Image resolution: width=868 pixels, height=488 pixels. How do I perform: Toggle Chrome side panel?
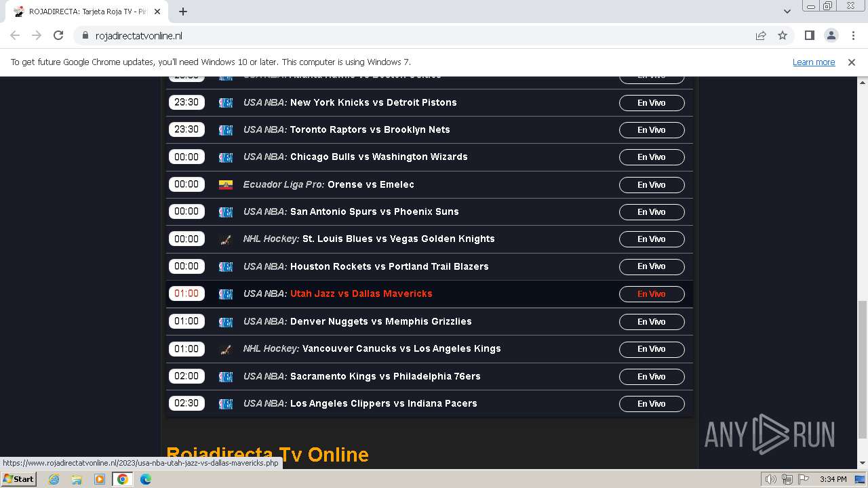(x=809, y=36)
